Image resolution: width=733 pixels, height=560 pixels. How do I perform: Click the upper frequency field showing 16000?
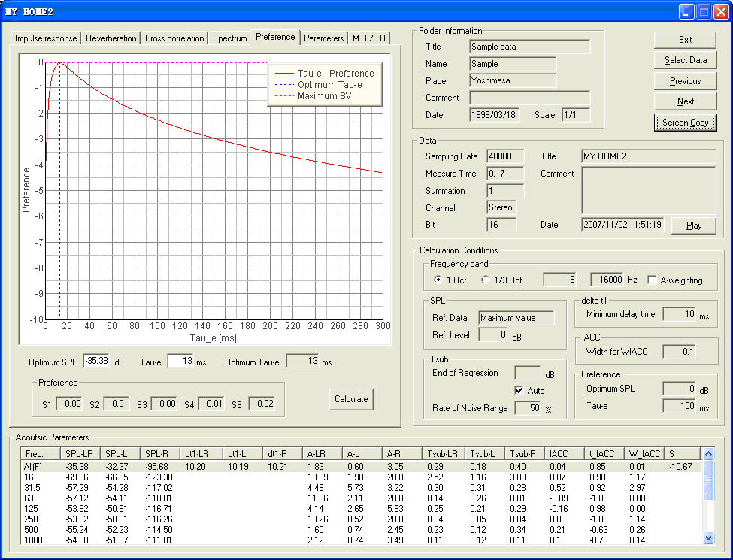(x=607, y=280)
